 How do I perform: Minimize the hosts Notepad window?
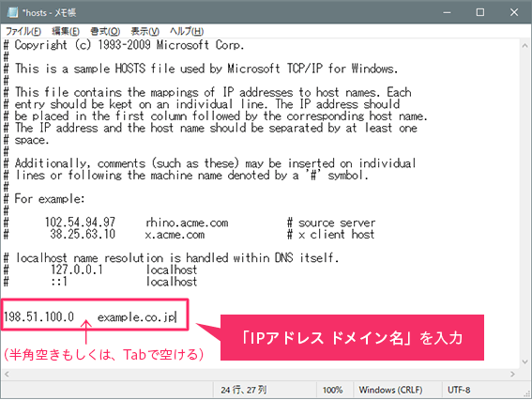pyautogui.click(x=448, y=12)
